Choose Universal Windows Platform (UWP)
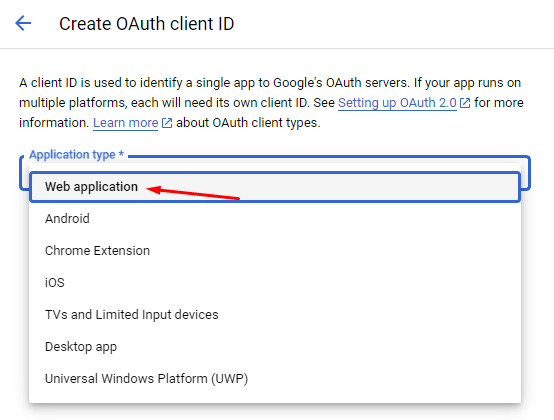 point(275,378)
